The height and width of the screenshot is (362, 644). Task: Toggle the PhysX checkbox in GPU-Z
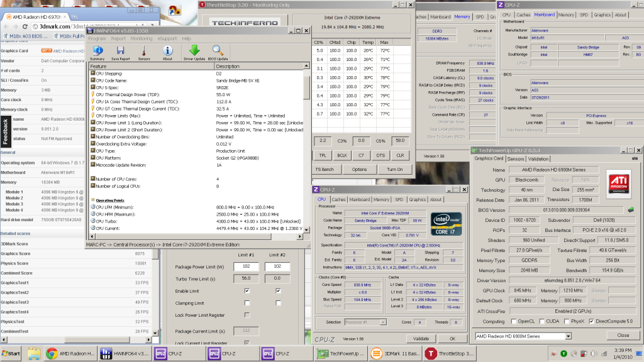pos(567,321)
